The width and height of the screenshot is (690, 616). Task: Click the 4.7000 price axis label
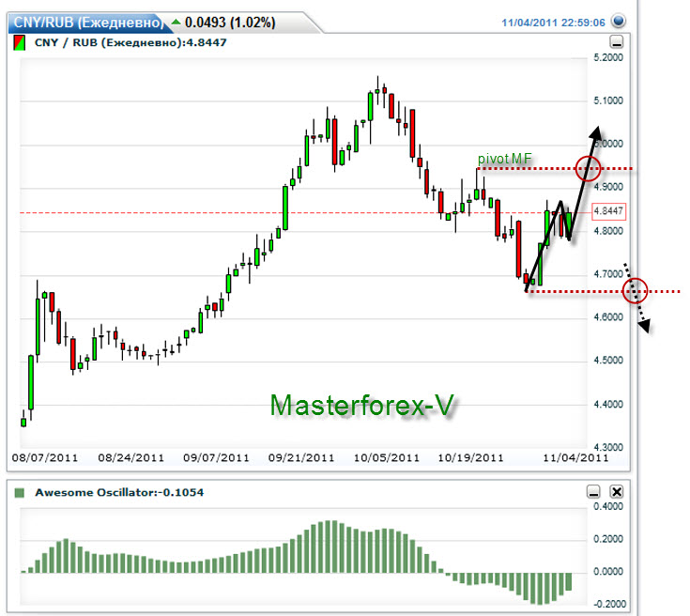coord(608,274)
